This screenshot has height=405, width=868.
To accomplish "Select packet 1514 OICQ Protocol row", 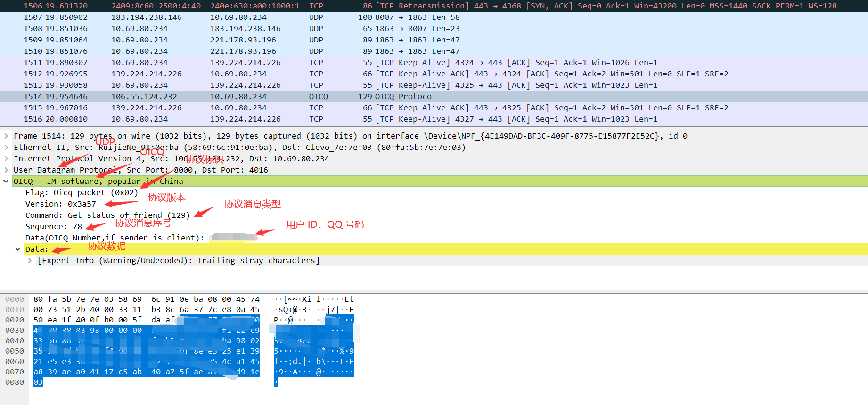I will [434, 96].
